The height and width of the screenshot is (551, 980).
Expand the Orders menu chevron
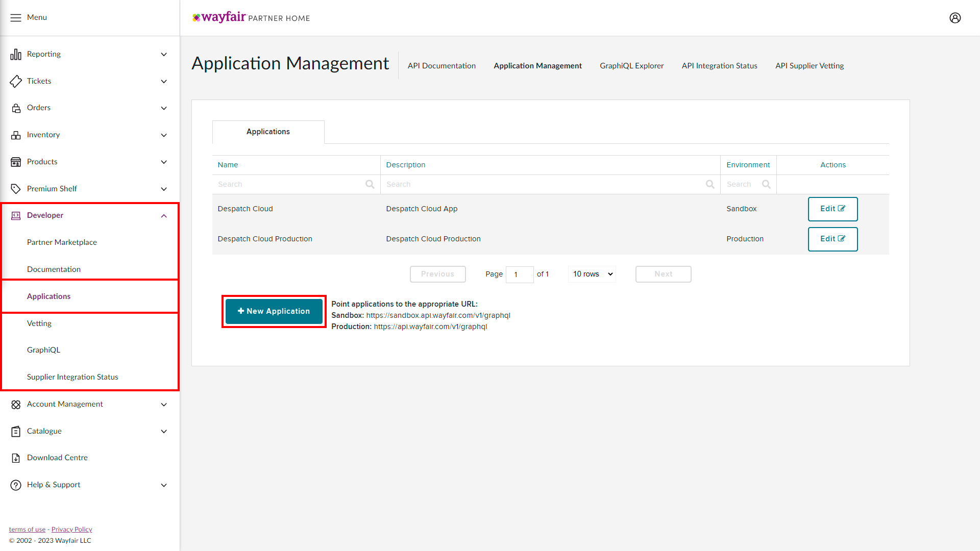pos(164,108)
